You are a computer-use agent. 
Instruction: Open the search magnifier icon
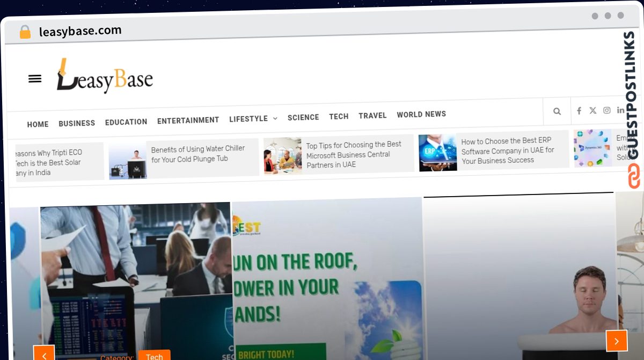point(557,111)
